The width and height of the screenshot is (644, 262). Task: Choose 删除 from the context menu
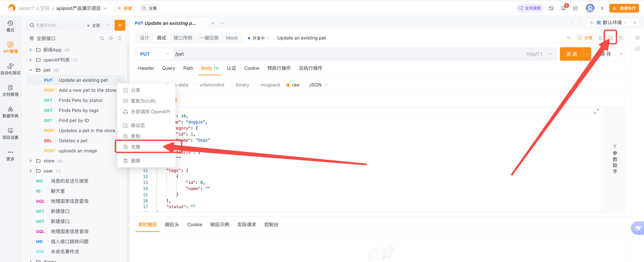[147, 160]
